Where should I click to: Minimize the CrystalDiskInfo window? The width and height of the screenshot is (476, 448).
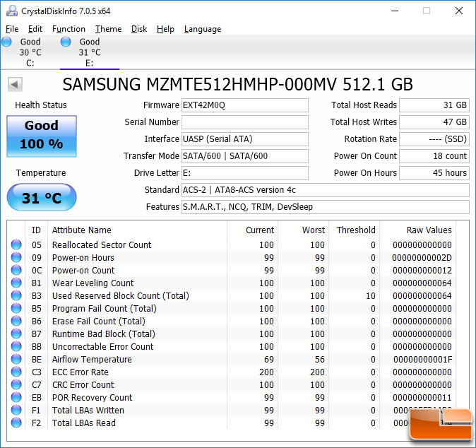click(395, 11)
